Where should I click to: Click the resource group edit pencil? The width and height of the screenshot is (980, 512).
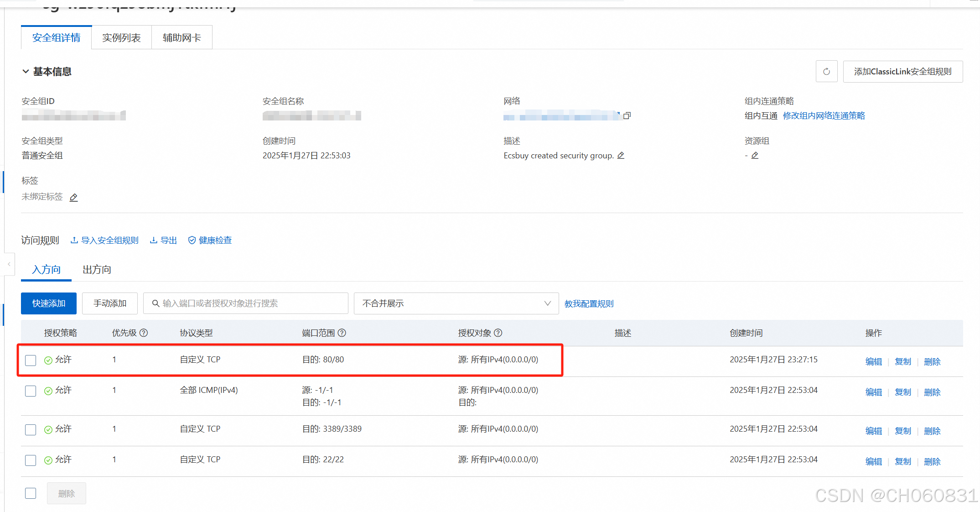[x=755, y=156]
